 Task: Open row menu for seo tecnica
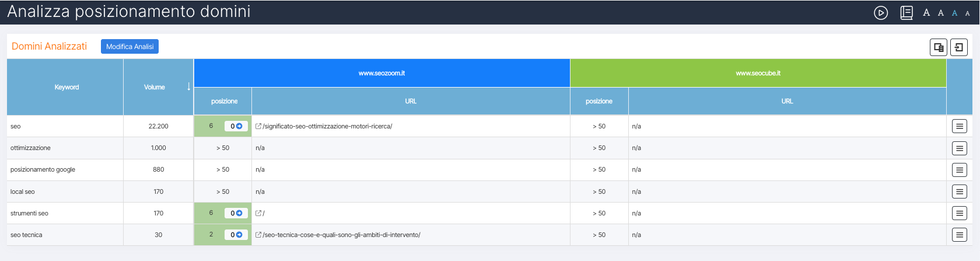(x=960, y=235)
